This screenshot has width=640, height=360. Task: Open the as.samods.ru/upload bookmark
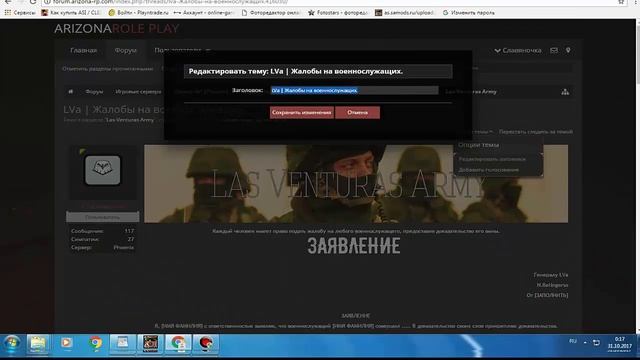pyautogui.click(x=405, y=13)
